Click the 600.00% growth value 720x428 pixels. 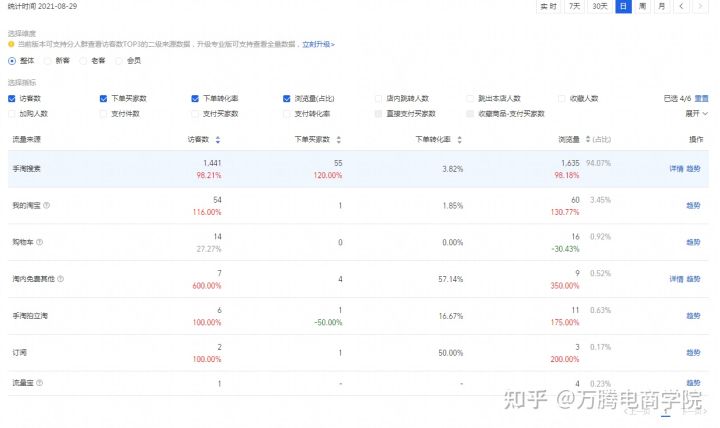[x=207, y=285]
